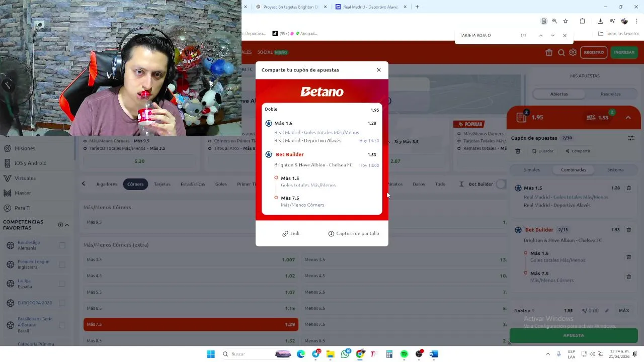
Task: Close the find-in-page bar
Action: 565,35
